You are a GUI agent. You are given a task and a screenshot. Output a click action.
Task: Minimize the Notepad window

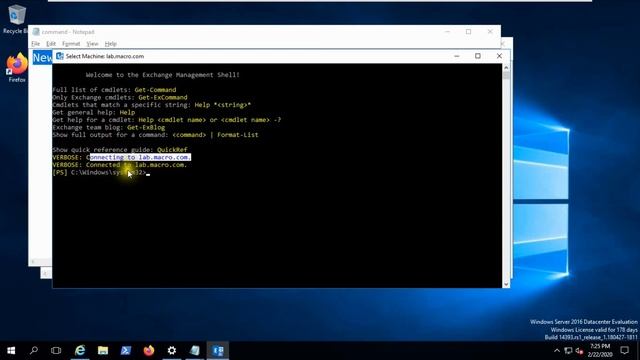(x=447, y=31)
